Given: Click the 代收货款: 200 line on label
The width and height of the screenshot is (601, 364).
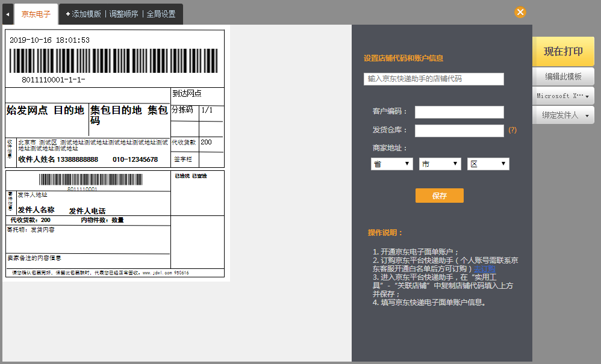Looking at the screenshot, I should click(30, 220).
